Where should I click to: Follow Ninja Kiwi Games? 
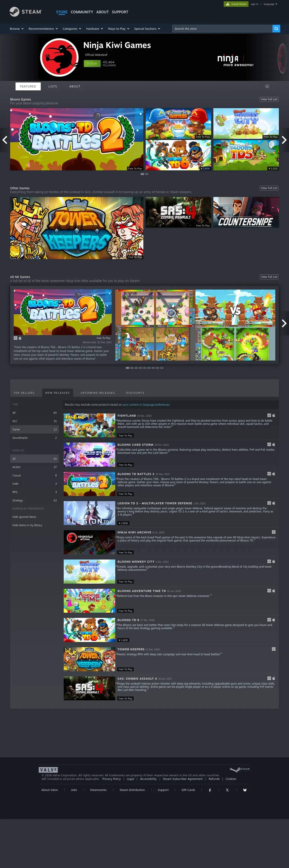coord(92,64)
